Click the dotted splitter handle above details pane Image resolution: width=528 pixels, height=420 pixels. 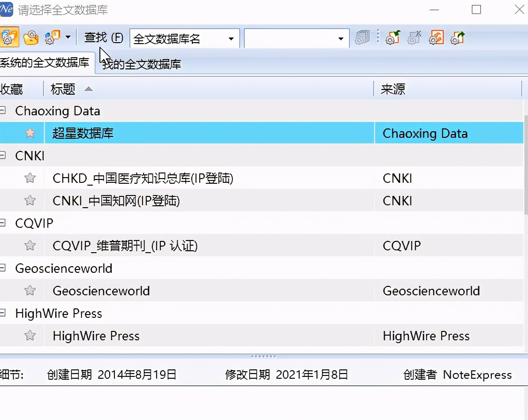264,356
